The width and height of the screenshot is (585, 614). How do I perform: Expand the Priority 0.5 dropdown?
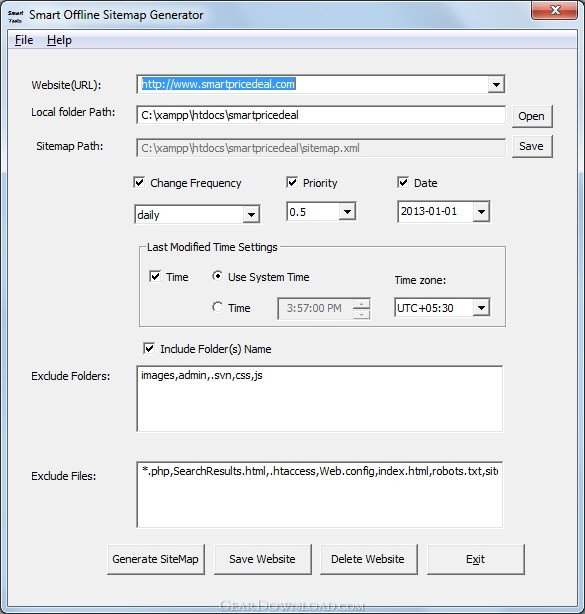click(347, 212)
